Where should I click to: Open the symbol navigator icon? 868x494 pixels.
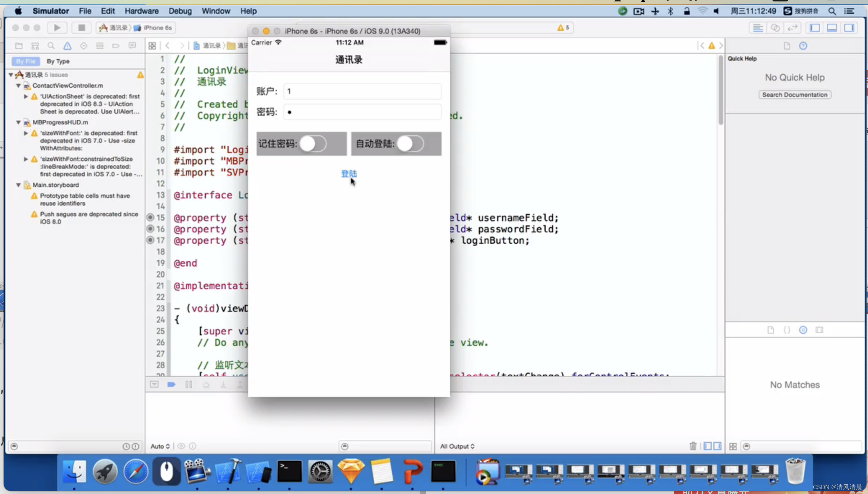(35, 46)
